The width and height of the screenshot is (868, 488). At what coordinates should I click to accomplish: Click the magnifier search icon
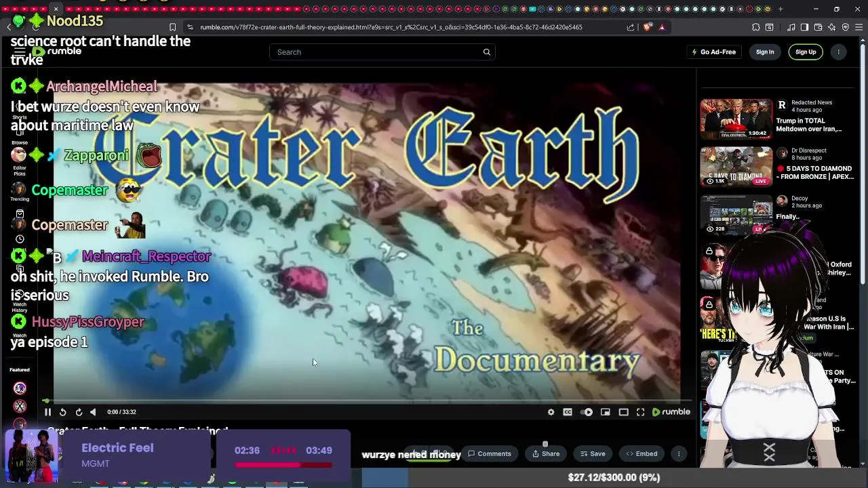point(486,52)
